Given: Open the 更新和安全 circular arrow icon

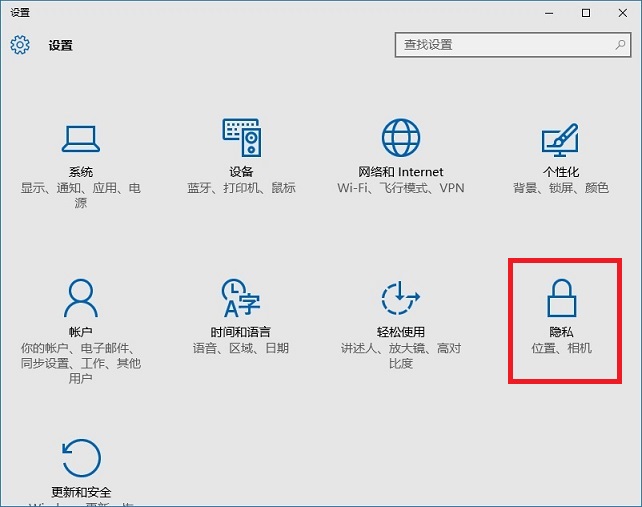Looking at the screenshot, I should [x=81, y=458].
